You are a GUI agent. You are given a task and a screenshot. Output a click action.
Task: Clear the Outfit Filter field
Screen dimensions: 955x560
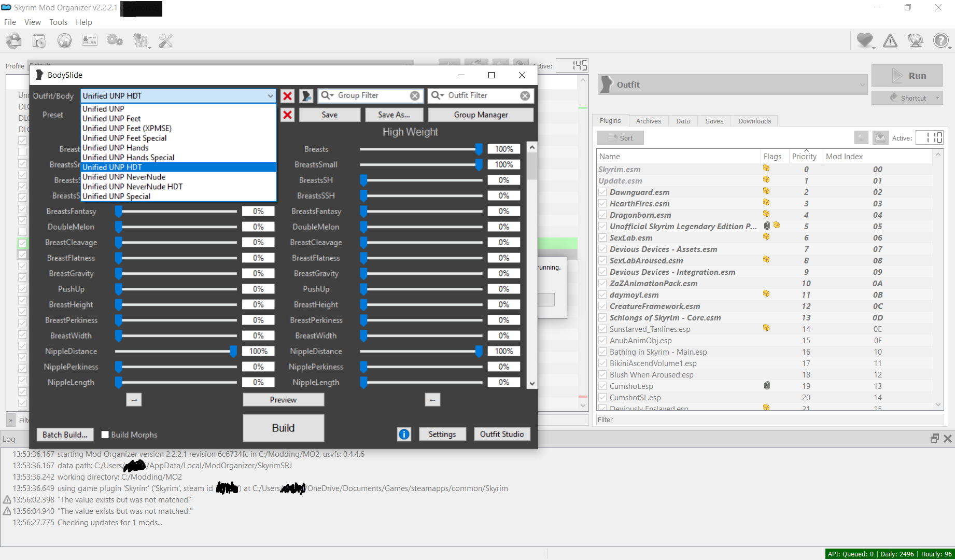tap(525, 95)
